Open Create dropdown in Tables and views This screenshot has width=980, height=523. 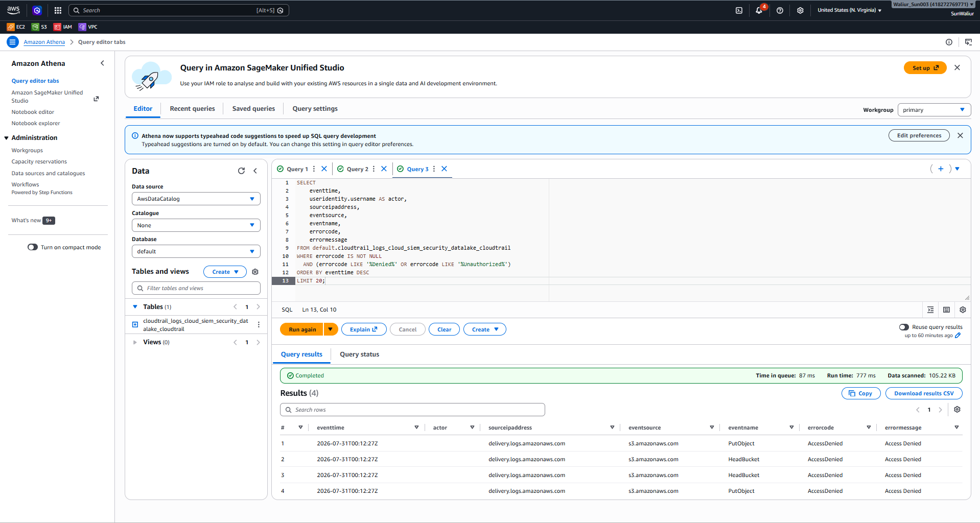(225, 272)
